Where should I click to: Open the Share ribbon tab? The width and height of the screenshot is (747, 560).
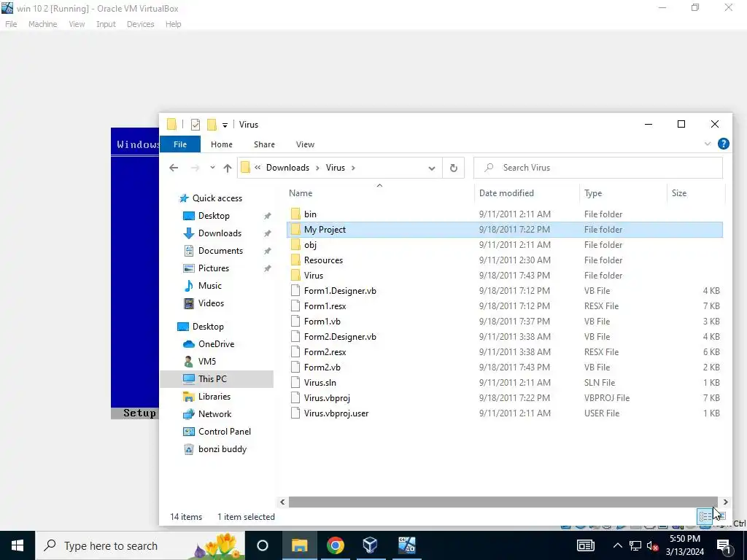pyautogui.click(x=264, y=144)
